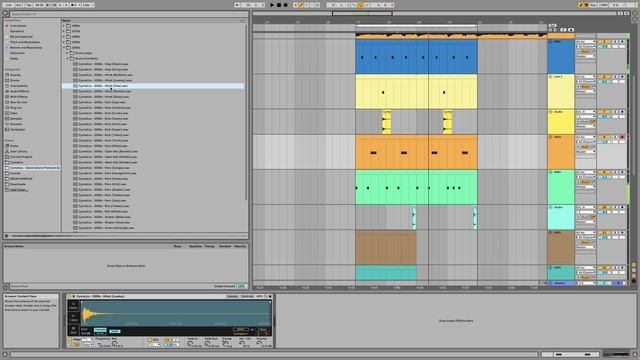
Task: Select 1-Shot playback mode in Simpler
Action: click(x=73, y=318)
